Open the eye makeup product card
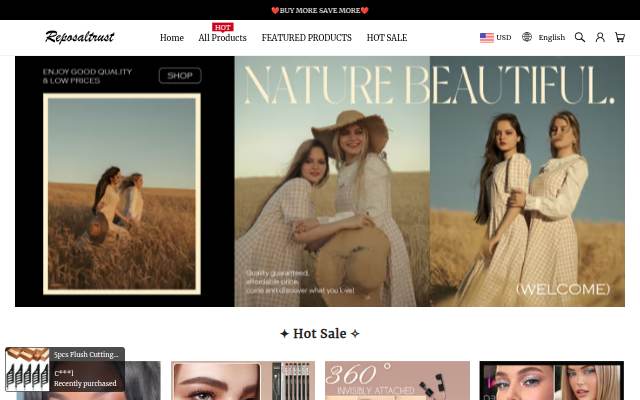The height and width of the screenshot is (400, 640). click(551, 380)
